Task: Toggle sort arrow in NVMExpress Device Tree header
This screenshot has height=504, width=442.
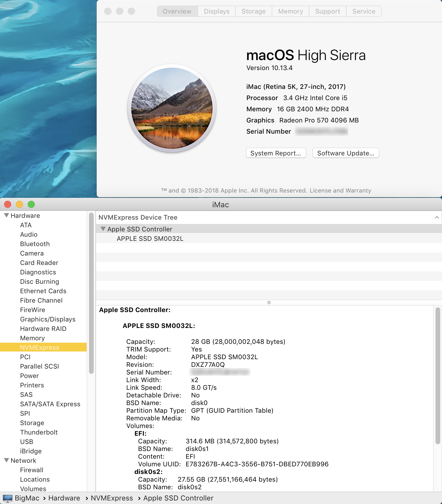Action: pos(437,218)
